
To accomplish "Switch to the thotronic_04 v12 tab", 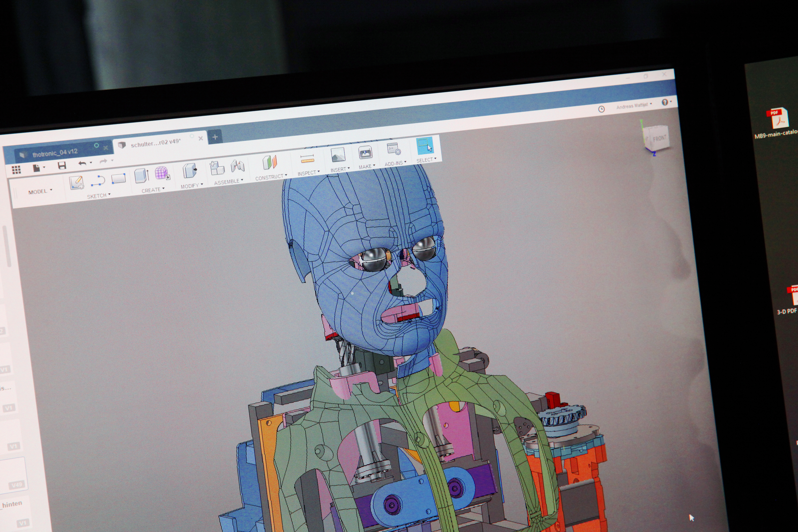I will [x=55, y=153].
